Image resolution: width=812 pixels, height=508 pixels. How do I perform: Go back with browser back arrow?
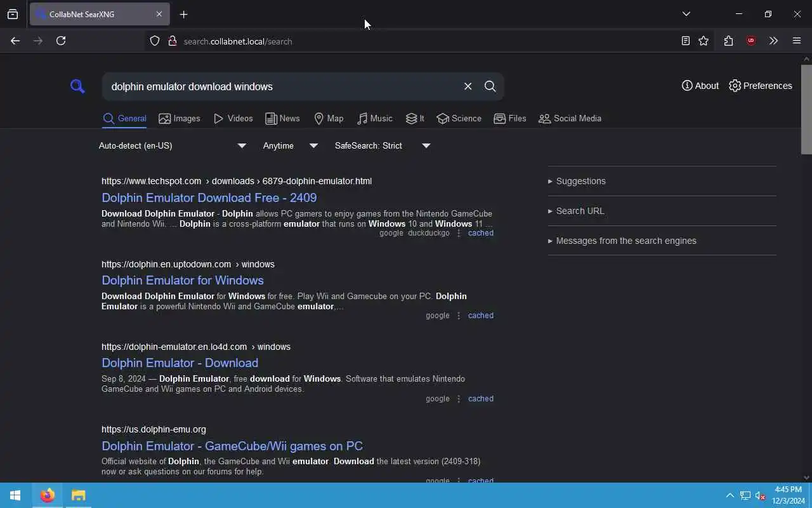click(x=15, y=41)
